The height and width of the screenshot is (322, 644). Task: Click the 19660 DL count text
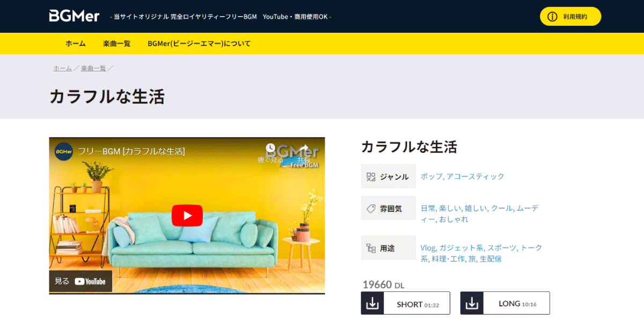383,284
